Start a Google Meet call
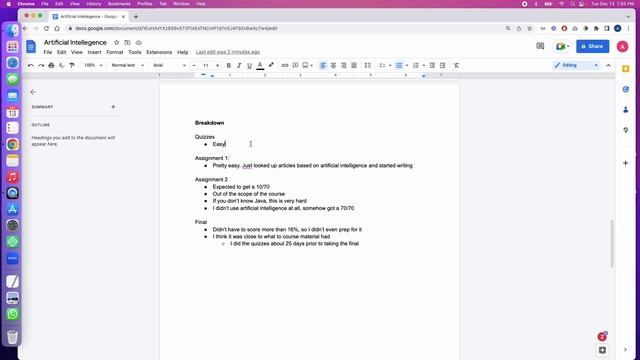 (x=562, y=47)
